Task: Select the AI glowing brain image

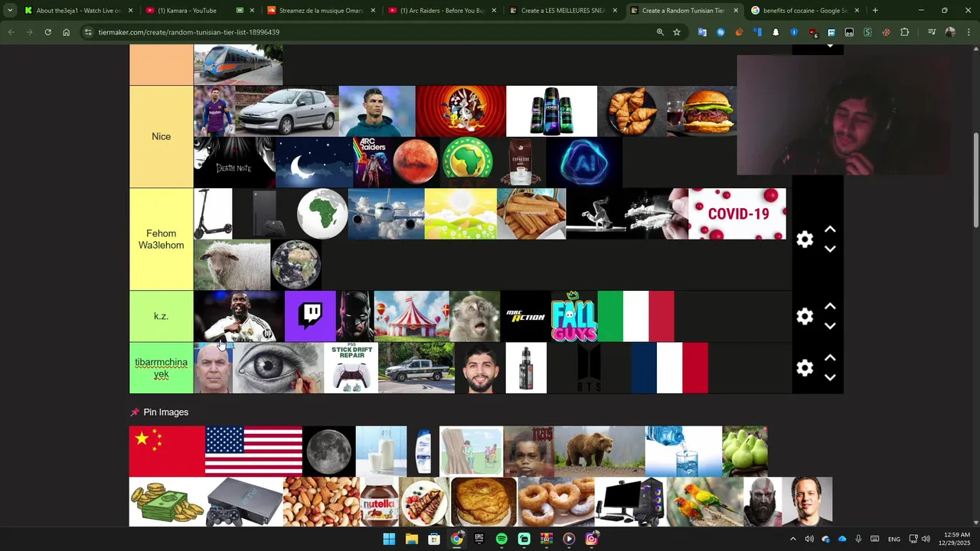Action: click(x=583, y=162)
